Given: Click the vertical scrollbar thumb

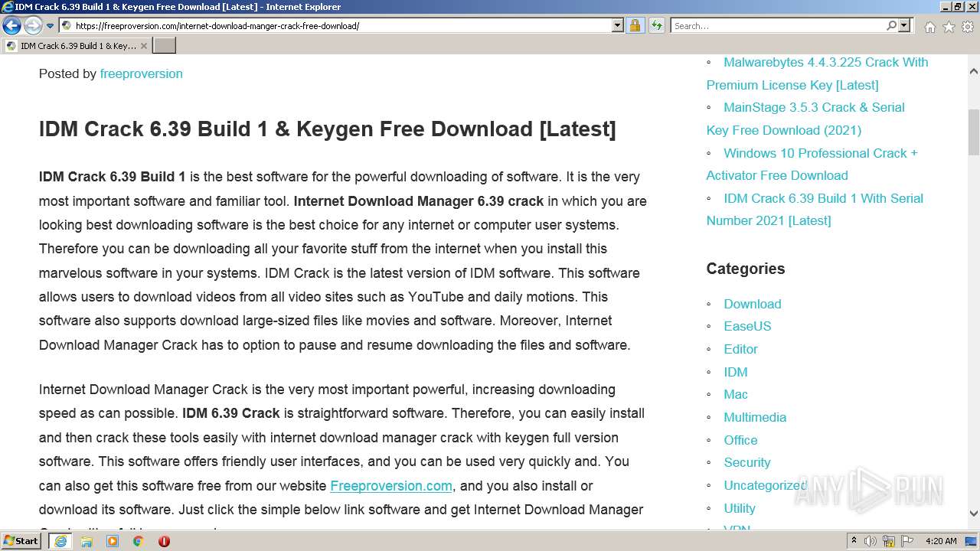Looking at the screenshot, I should [974, 132].
